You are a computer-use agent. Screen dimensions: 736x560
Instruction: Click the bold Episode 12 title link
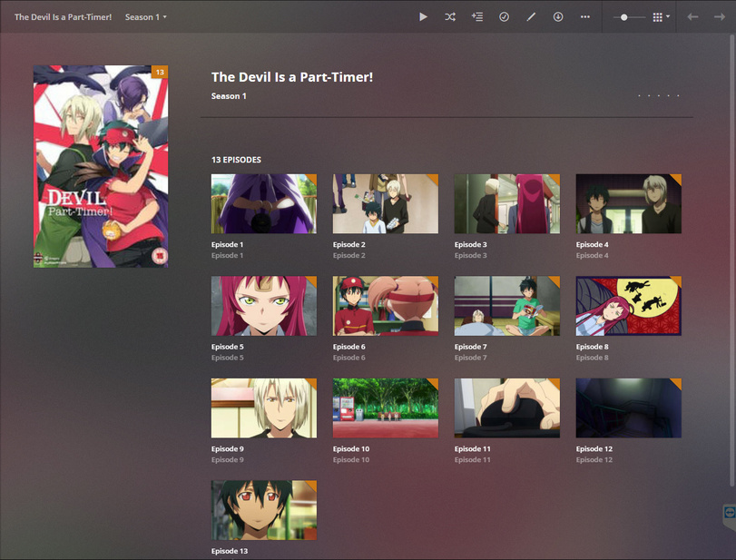point(594,448)
